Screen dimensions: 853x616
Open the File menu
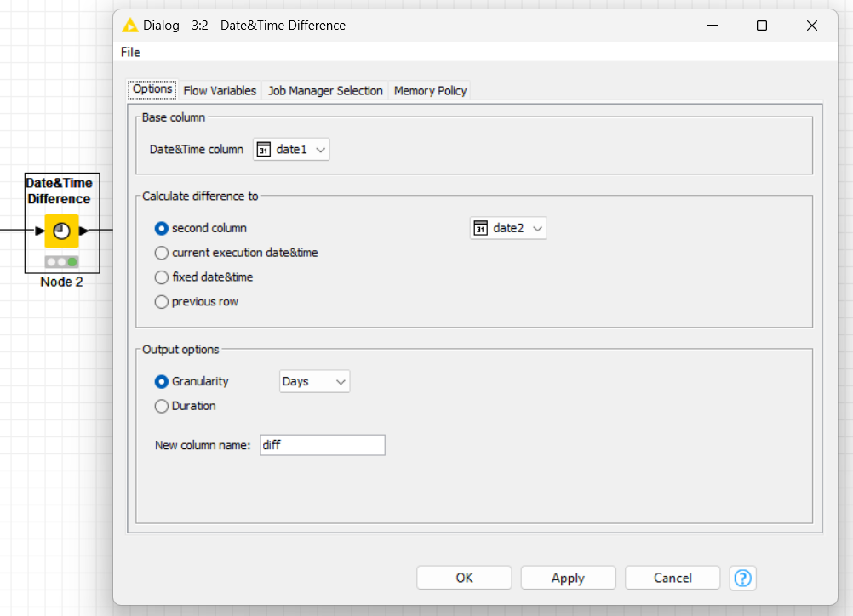tap(130, 52)
